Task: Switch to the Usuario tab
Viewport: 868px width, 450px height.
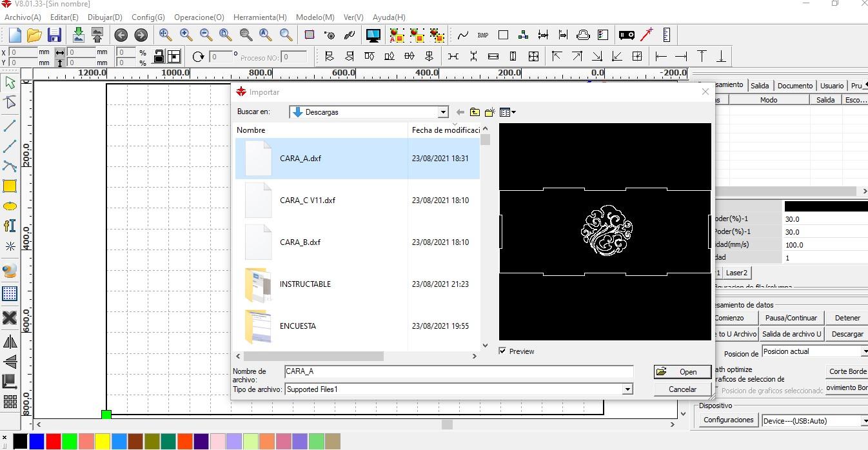Action: point(832,86)
